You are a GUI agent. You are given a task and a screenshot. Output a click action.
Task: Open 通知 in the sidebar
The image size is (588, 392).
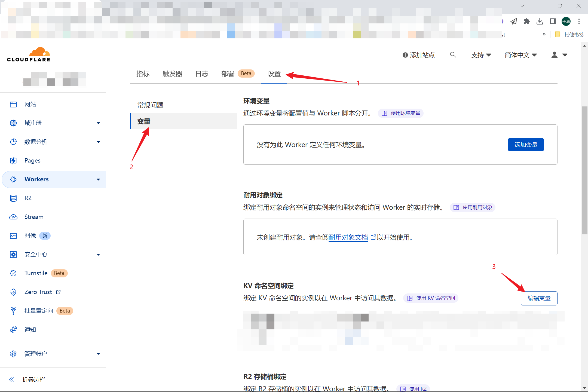(x=30, y=330)
